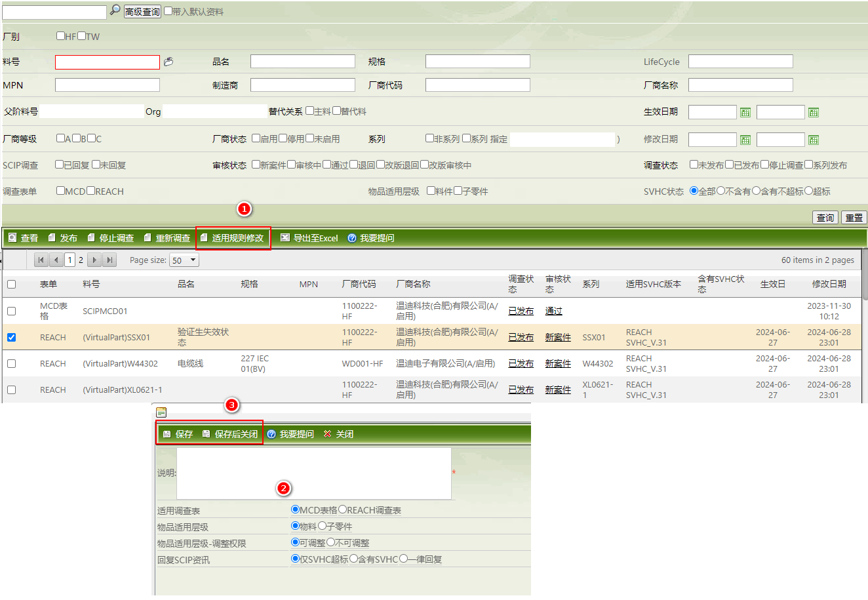Click the LifeCycle input field
This screenshot has width=868, height=600.
[741, 62]
